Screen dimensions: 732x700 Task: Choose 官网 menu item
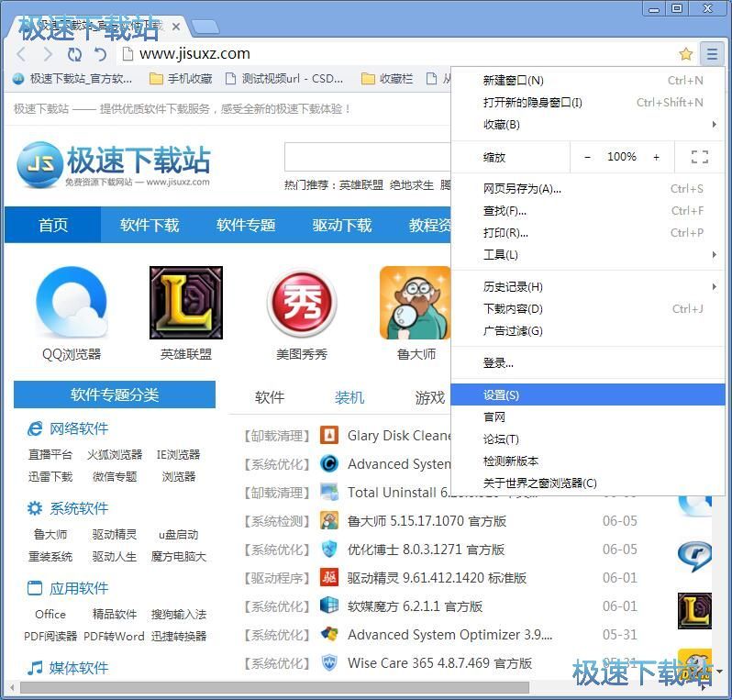pos(588,417)
